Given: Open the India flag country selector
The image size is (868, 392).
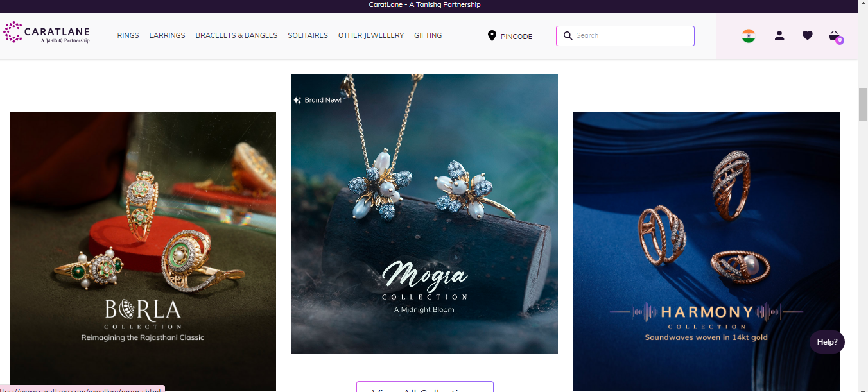Looking at the screenshot, I should [748, 36].
